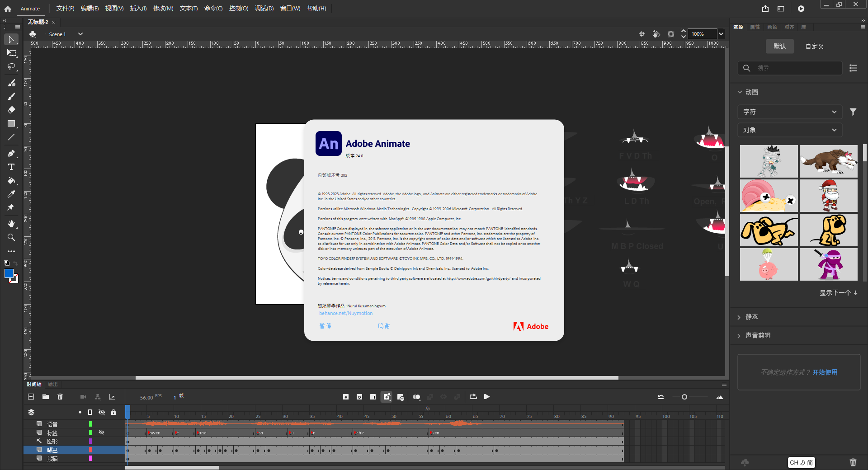Select the Asset Warp pin tool
The image size is (868, 470).
11,207
